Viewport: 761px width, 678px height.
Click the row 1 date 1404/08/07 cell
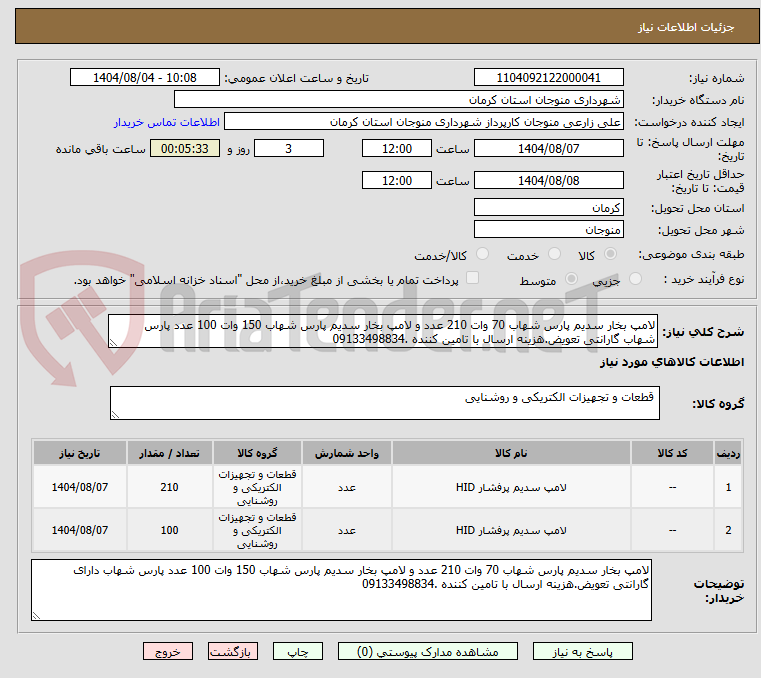80,487
